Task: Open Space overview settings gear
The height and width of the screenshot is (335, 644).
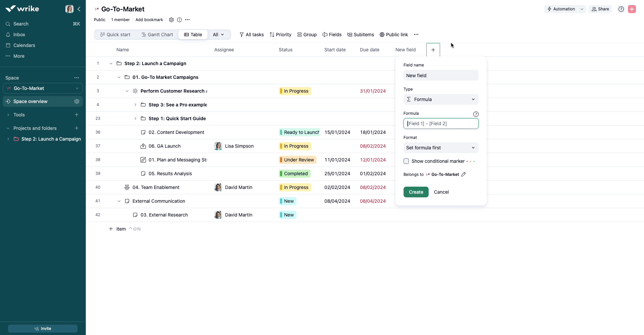Action: pyautogui.click(x=77, y=101)
